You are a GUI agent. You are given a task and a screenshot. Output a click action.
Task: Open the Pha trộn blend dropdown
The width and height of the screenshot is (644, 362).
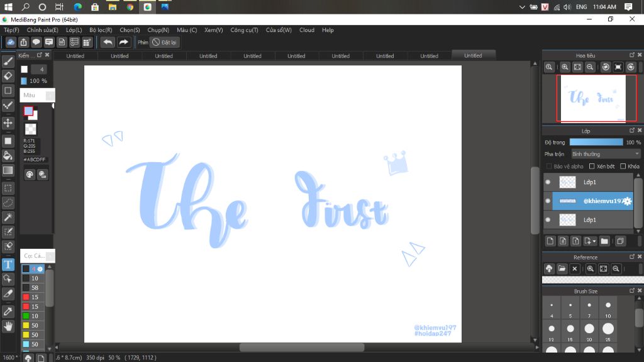tap(606, 154)
